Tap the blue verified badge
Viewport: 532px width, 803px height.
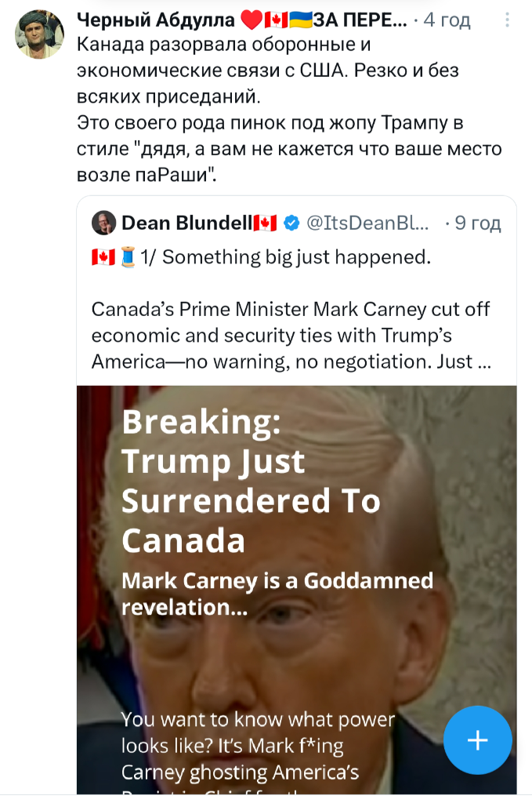(291, 223)
